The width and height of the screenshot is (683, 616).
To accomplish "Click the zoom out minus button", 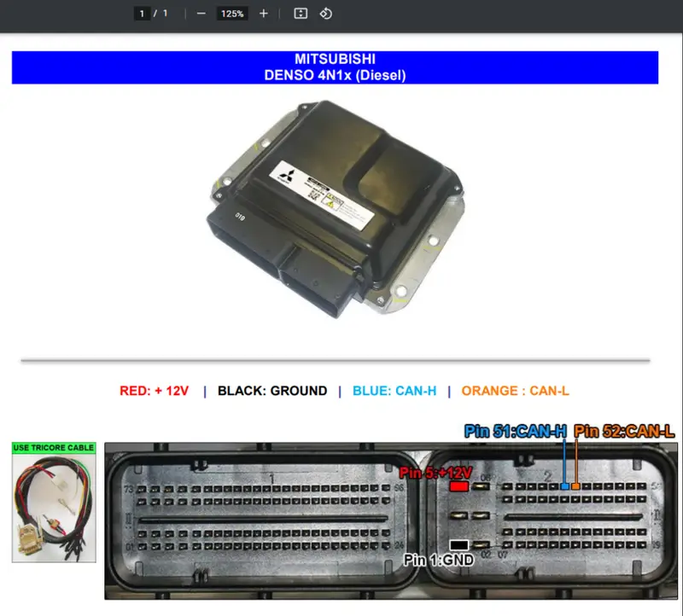I will point(201,14).
